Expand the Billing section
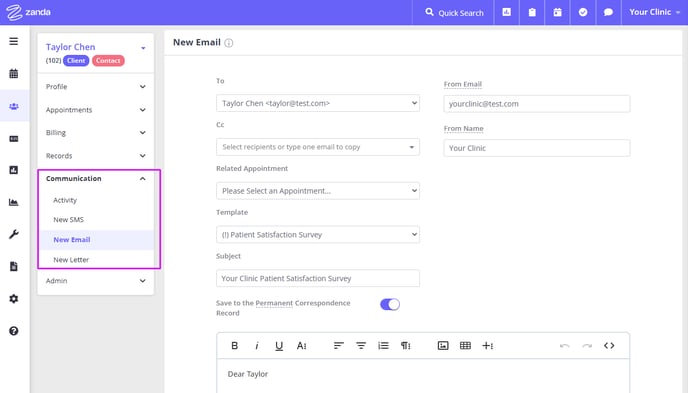The image size is (688, 393). [x=96, y=132]
